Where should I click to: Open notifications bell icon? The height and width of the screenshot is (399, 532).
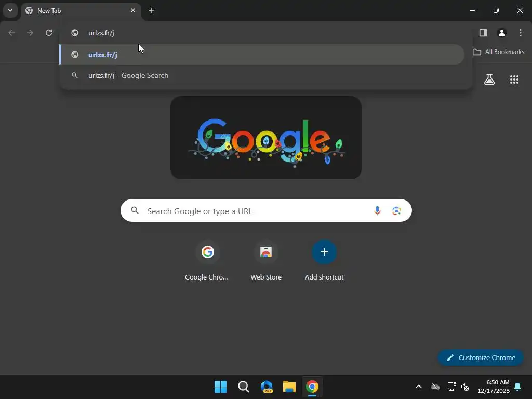pos(518,387)
